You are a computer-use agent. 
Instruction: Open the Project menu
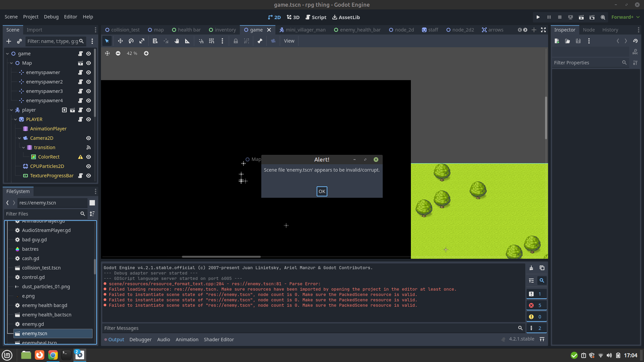31,17
